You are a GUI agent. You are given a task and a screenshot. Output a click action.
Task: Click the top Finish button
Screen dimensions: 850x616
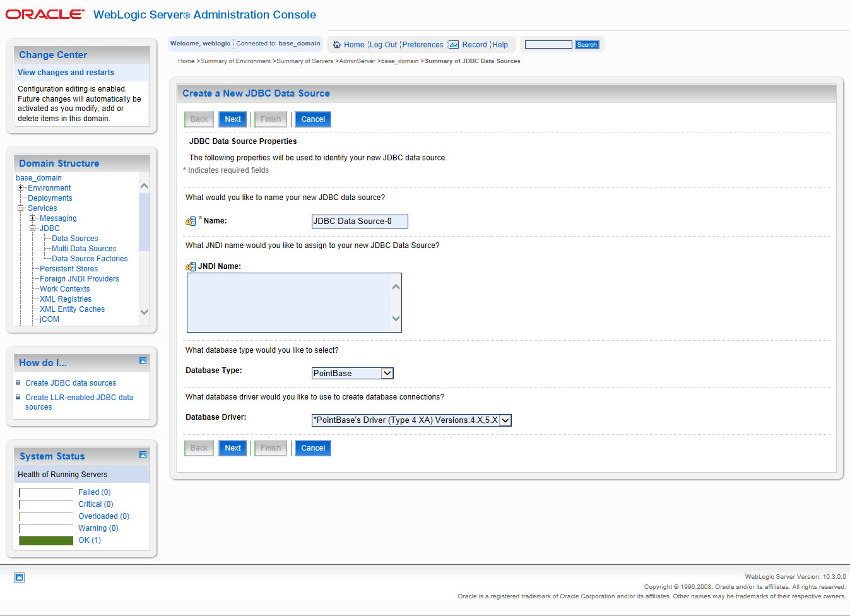[x=271, y=119]
